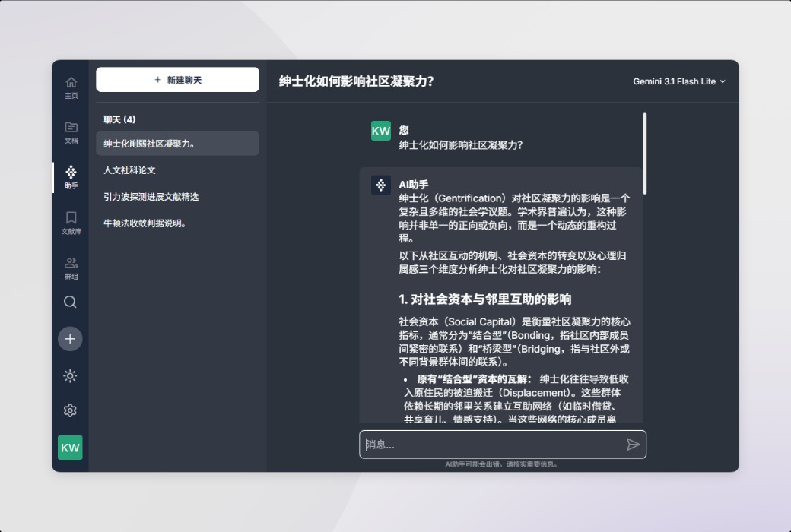The width and height of the screenshot is (791, 532).
Task: Click the 新建聊天 new chat button
Action: (x=177, y=80)
